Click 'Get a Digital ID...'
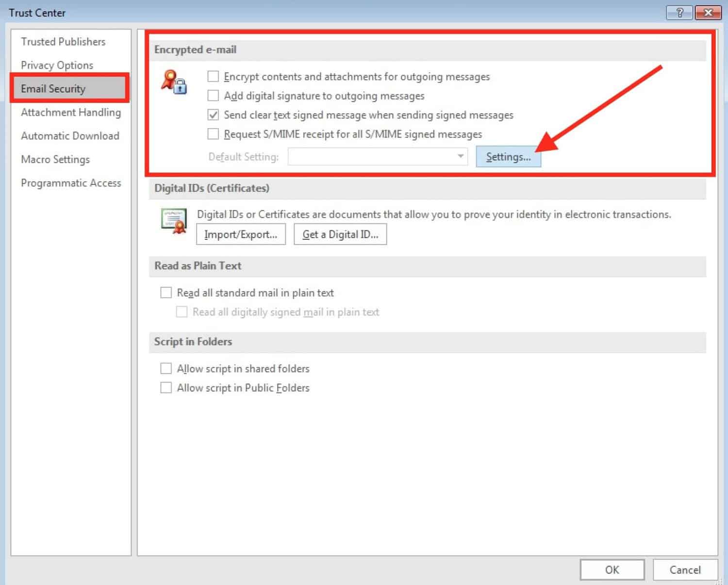The width and height of the screenshot is (728, 585). pos(340,234)
